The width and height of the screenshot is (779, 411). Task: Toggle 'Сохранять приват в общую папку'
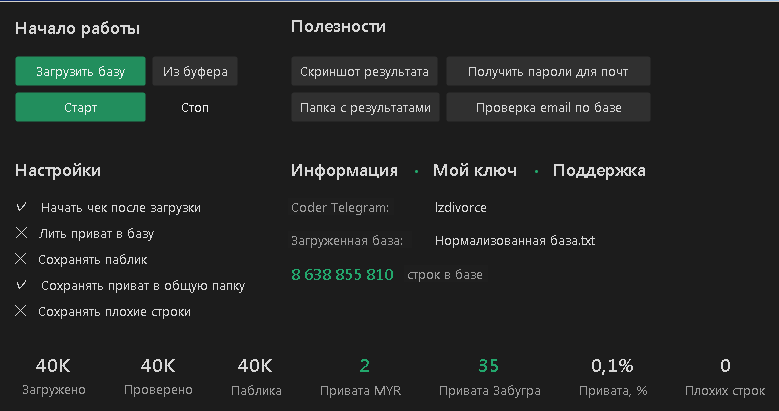22,285
